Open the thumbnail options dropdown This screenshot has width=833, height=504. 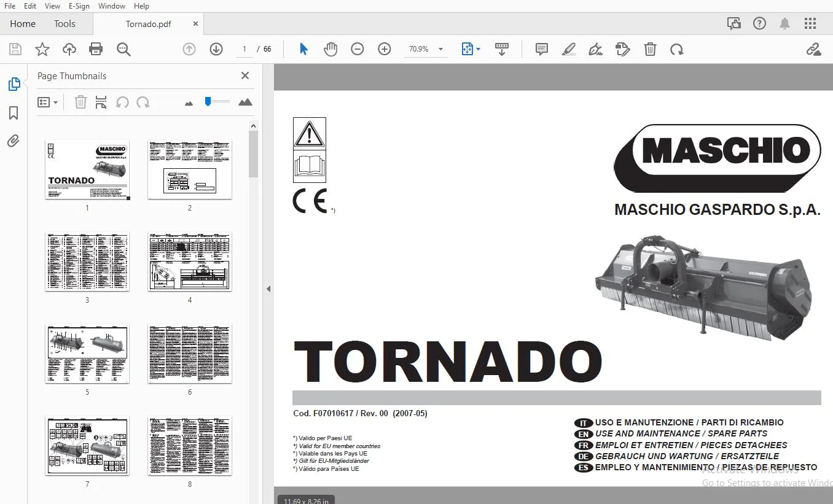coord(48,103)
